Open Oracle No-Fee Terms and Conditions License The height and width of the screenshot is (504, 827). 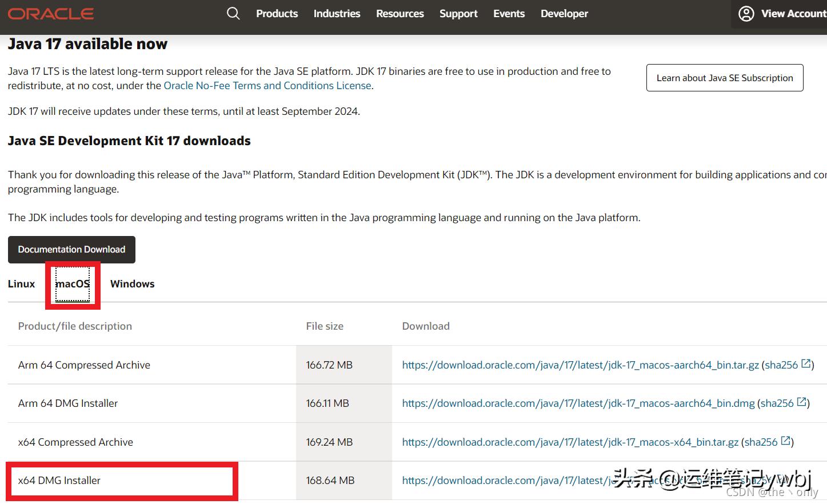[x=267, y=86]
